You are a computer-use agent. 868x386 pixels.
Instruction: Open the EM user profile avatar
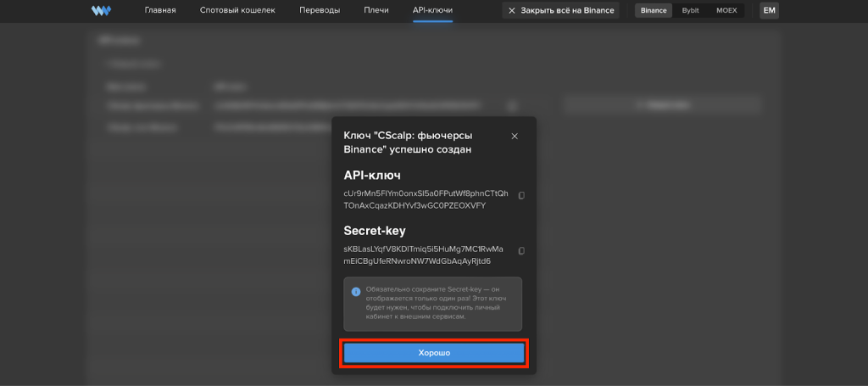[769, 10]
